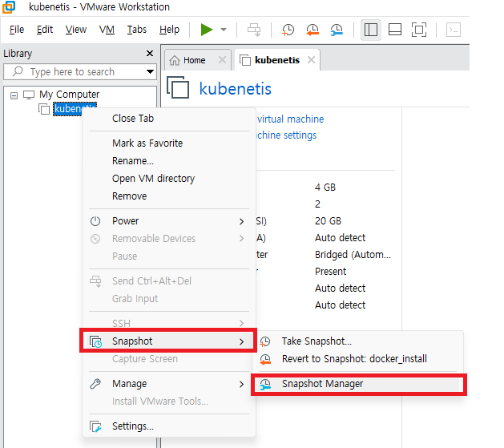Enter full screen mode icon
Screen dimensions: 504x448
419,30
